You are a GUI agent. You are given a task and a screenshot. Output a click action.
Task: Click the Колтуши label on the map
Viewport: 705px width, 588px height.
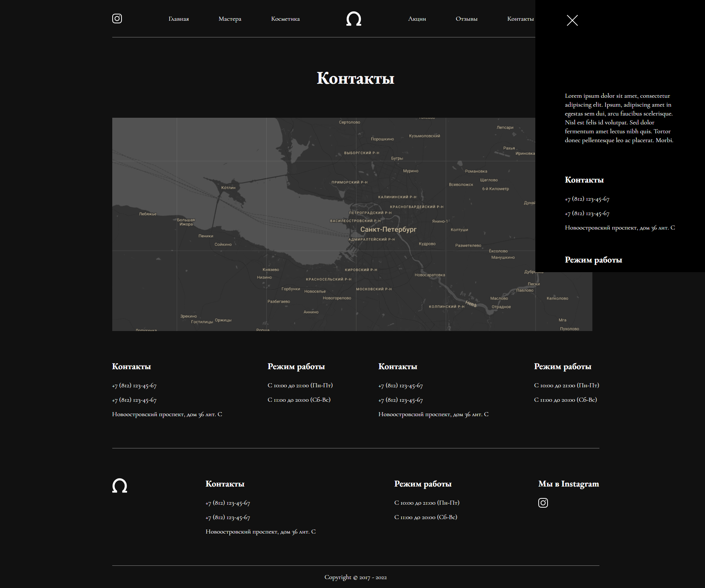point(459,230)
